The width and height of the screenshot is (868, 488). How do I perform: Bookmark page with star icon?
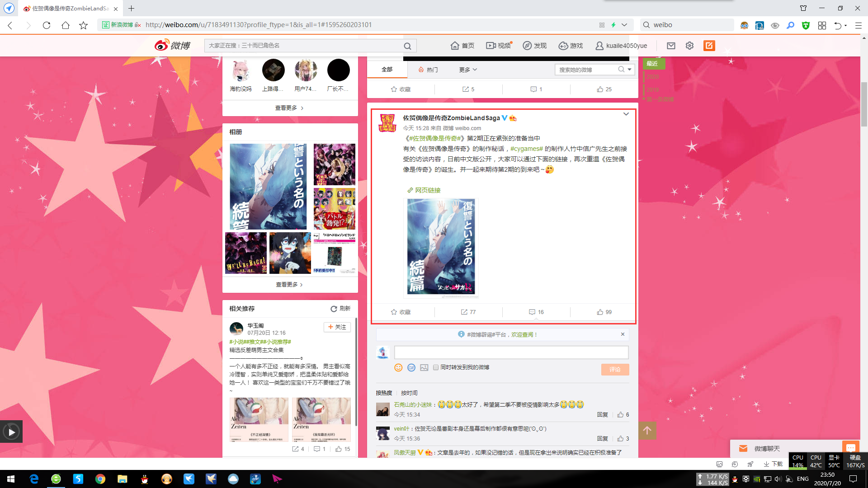(x=83, y=25)
